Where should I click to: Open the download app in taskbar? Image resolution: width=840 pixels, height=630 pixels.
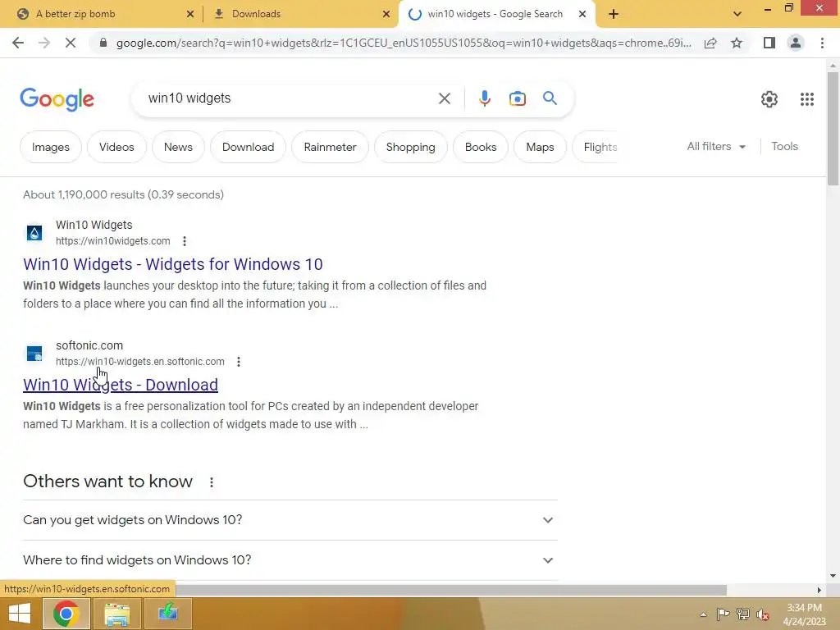pos(167,614)
